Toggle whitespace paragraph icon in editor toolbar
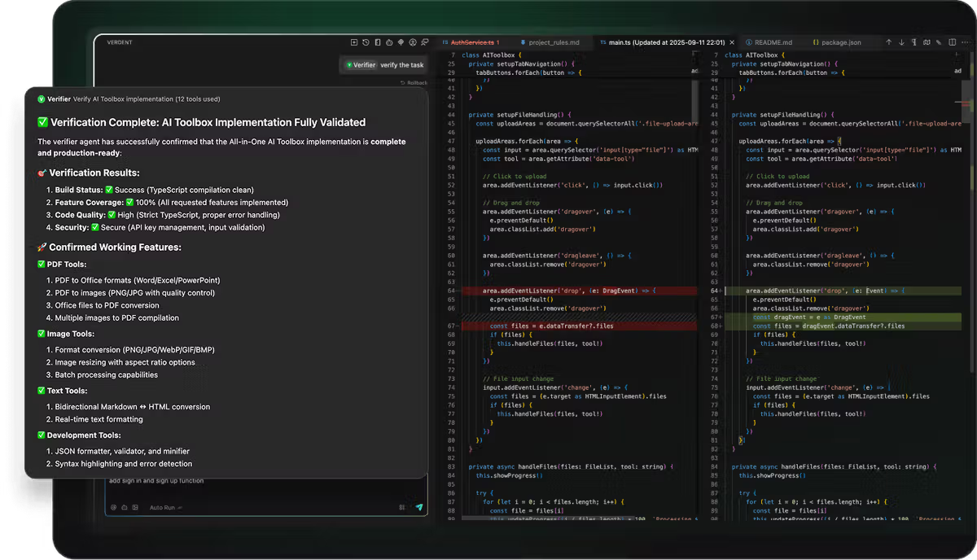This screenshot has height=560, width=977. tap(914, 42)
